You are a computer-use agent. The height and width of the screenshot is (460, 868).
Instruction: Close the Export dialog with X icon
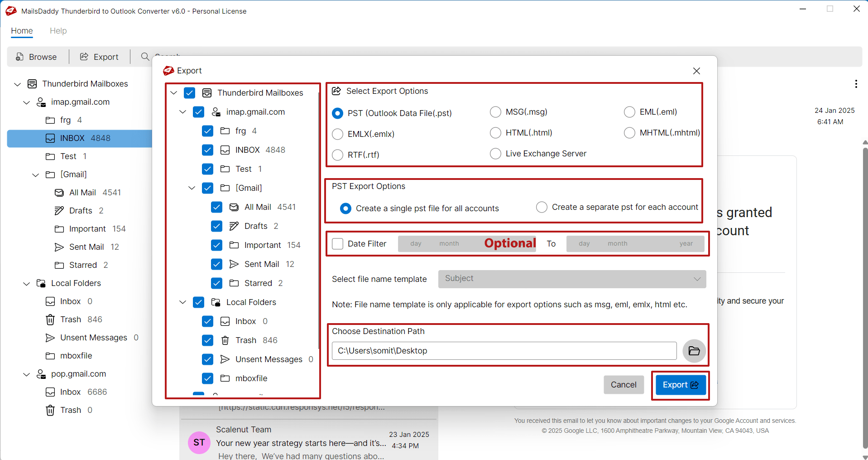[x=696, y=71]
